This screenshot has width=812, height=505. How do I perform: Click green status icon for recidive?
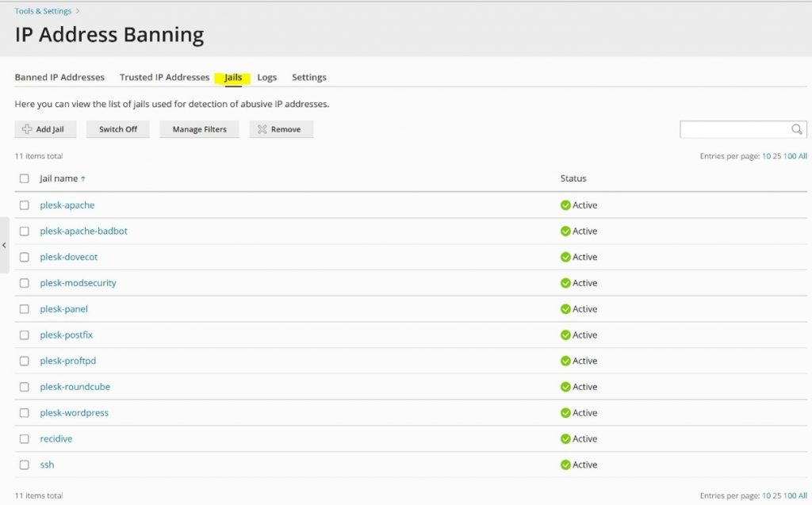pyautogui.click(x=565, y=438)
